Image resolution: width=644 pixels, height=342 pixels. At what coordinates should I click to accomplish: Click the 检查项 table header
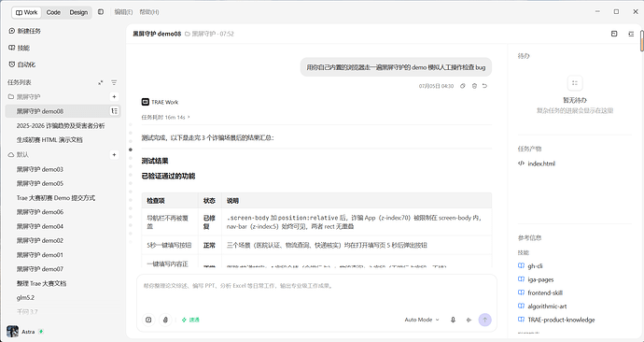tap(170, 201)
